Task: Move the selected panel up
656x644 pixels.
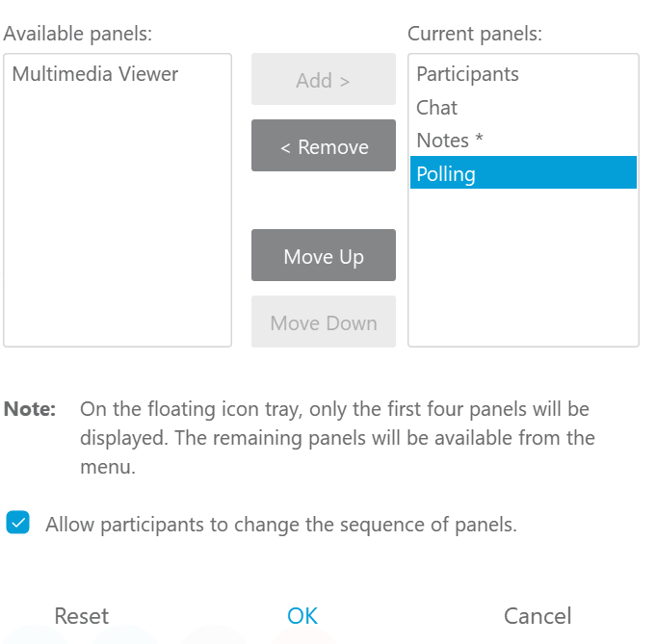Action: point(323,256)
